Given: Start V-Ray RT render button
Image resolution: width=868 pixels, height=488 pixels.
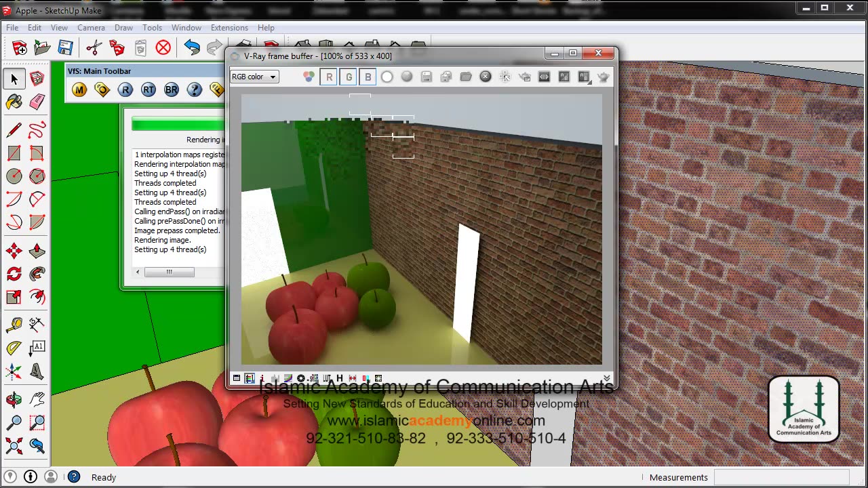Looking at the screenshot, I should click(149, 89).
